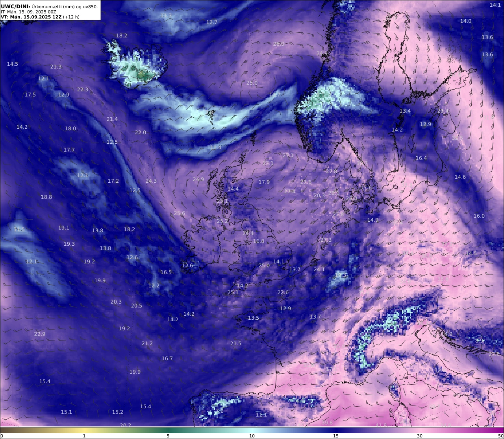Select the 11.1 value over Spain
Viewport: 504px width, 439px height.
pyautogui.click(x=261, y=415)
